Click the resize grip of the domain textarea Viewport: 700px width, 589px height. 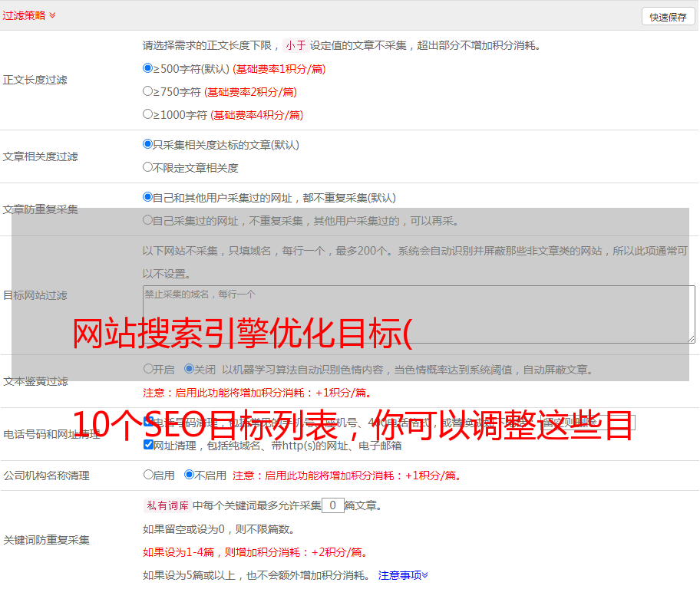tap(691, 340)
